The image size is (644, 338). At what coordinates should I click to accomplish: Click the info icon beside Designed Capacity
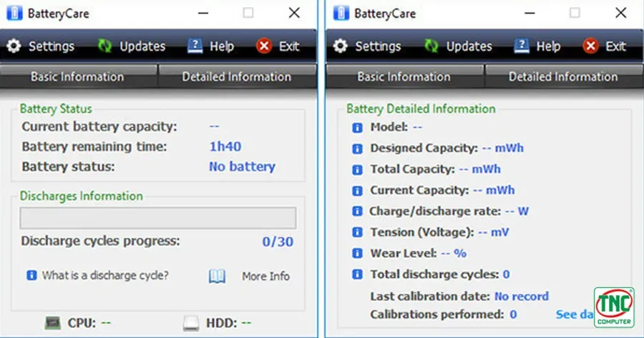tap(357, 149)
